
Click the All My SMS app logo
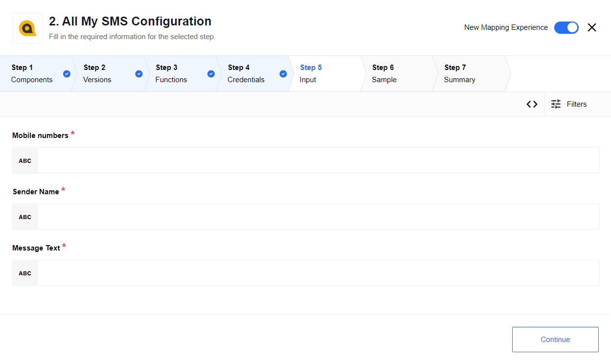click(27, 28)
